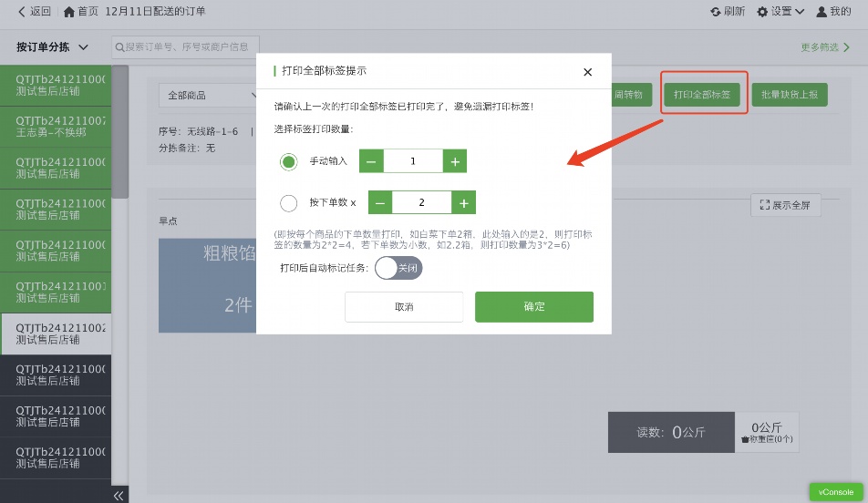Increase manual input quantity with plus
This screenshot has height=503, width=868.
tap(455, 161)
